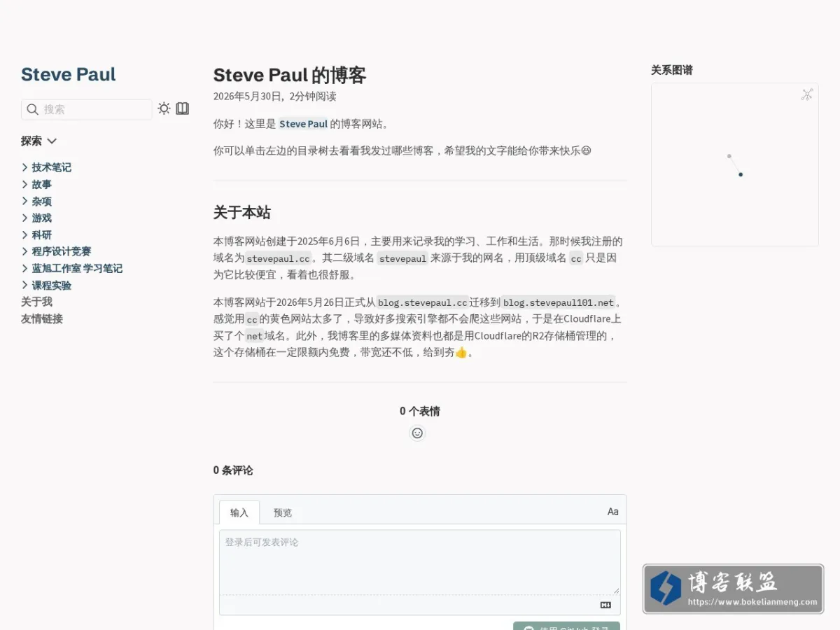This screenshot has height=630, width=840.
Task: Open the 故事 folder label
Action: tap(42, 184)
